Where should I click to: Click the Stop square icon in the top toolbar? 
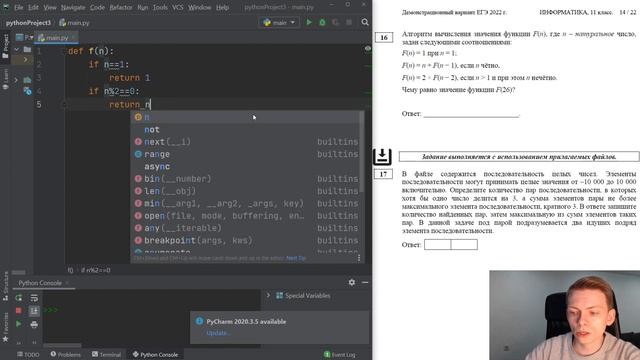coord(349,22)
